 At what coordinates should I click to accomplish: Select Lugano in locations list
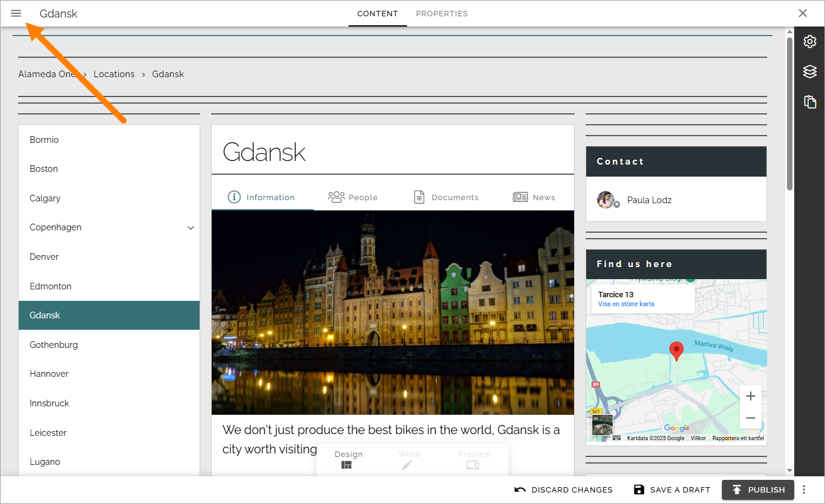point(109,462)
